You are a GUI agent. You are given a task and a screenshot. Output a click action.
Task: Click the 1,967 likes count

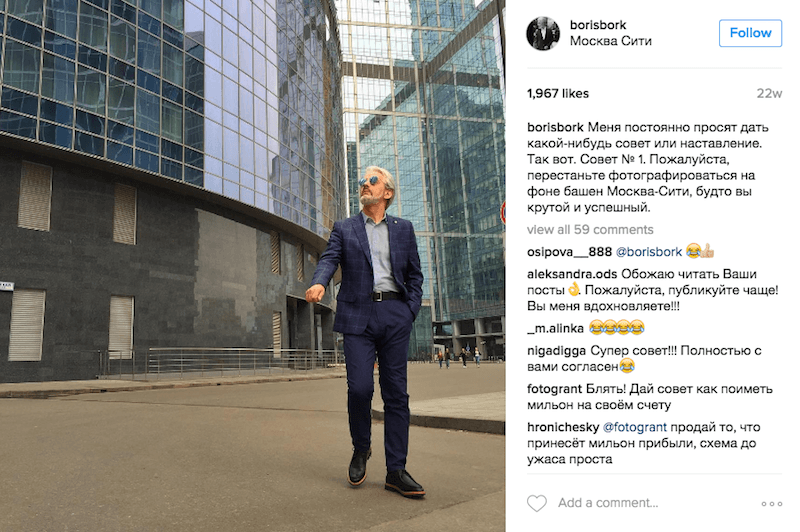coord(558,93)
